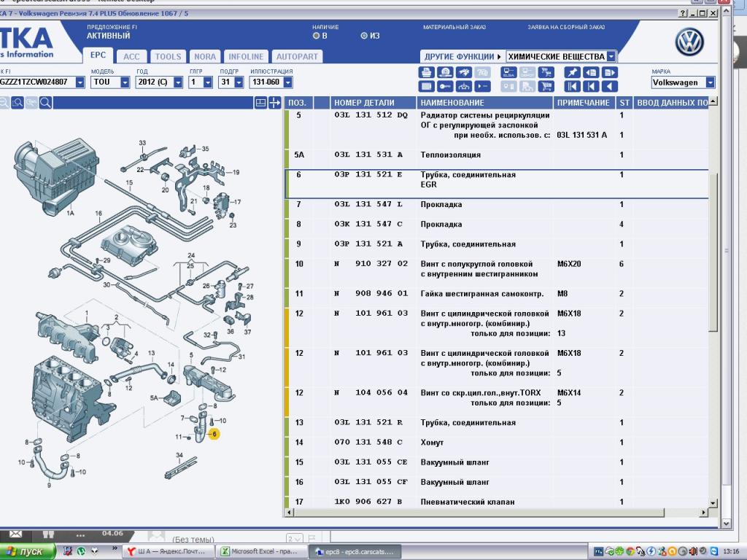Click the single-bar previous-group arrow icon
Viewport: 747px width, 560px height.
pyautogui.click(x=591, y=87)
